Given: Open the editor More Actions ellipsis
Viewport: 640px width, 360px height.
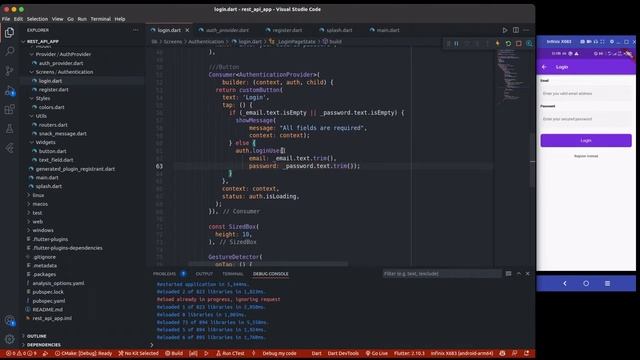Looking at the screenshot, I should 527,30.
